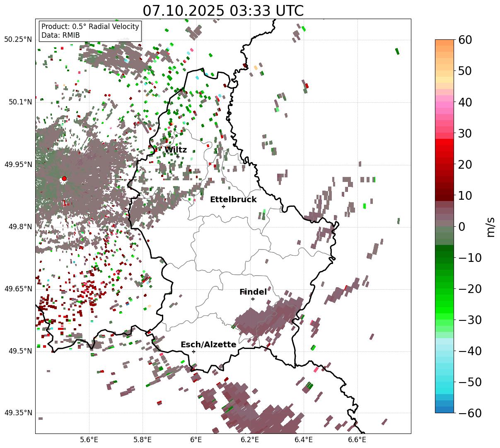Screen dimensions: 500x448
Task: Click the pink colorbar segment near 40
Action: (444, 104)
